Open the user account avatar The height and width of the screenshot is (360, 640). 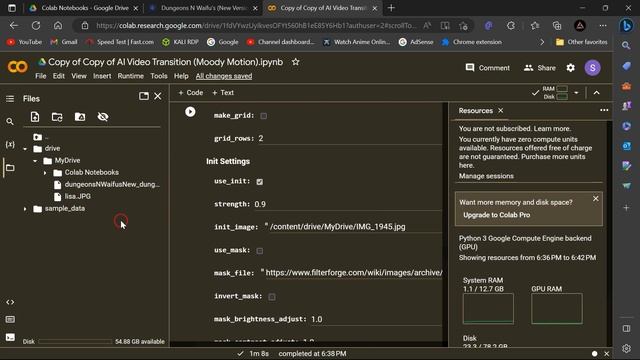[592, 68]
